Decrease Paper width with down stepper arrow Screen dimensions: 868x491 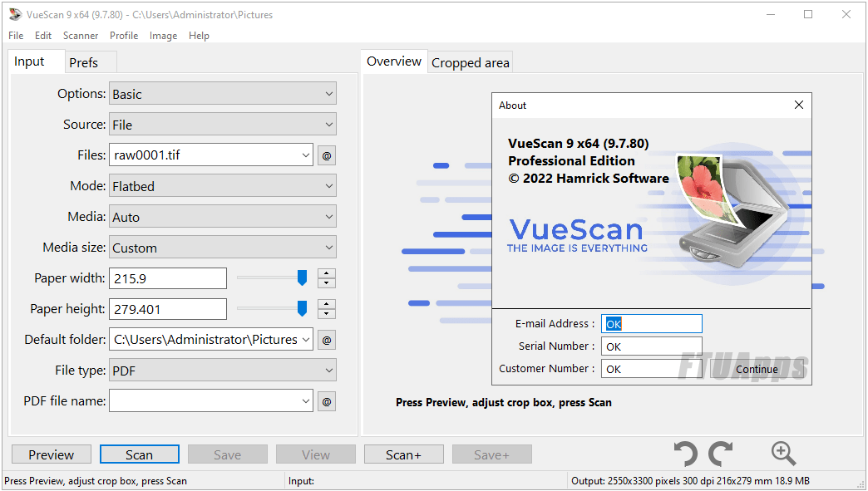pos(327,283)
